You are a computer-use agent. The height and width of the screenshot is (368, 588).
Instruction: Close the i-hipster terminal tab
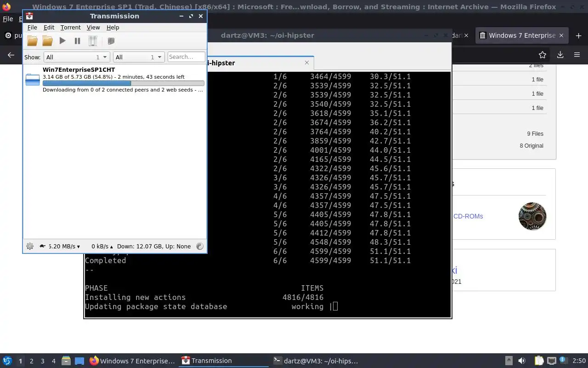pyautogui.click(x=307, y=63)
